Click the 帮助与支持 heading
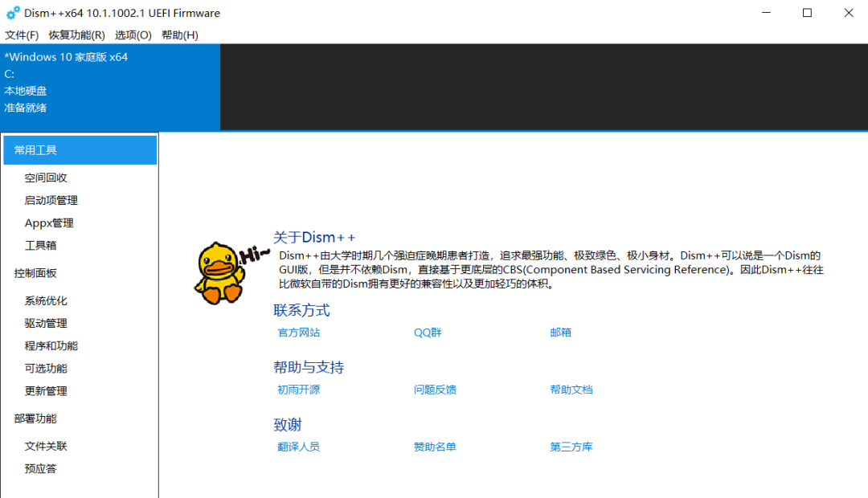Viewport: 868px width, 498px height. (309, 367)
